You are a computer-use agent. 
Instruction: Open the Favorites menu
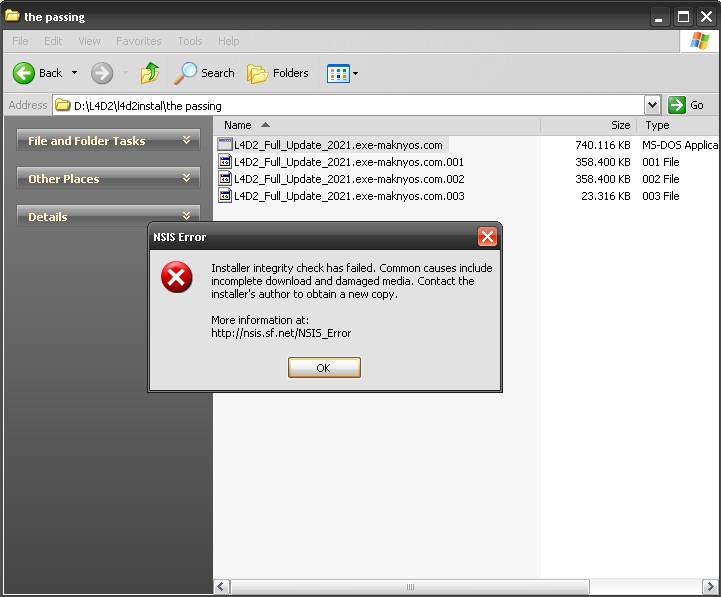138,41
